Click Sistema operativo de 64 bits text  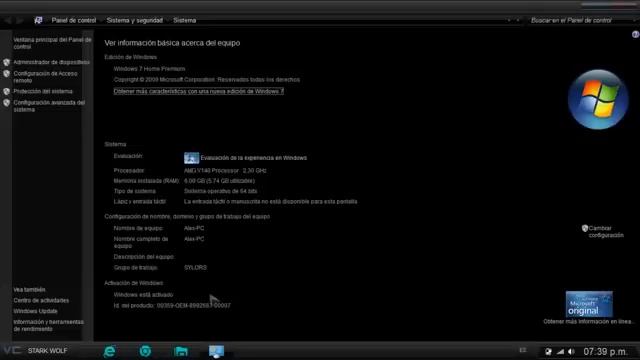220,191
